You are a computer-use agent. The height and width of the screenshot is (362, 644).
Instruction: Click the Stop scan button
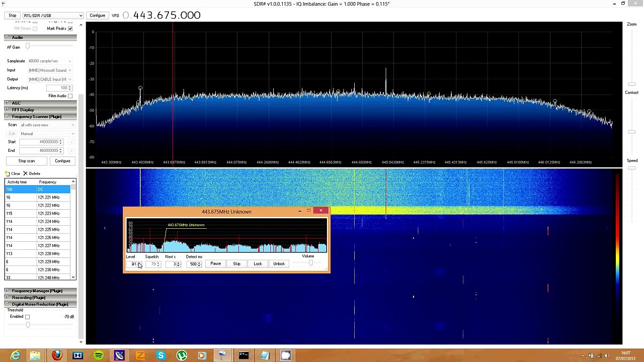(x=27, y=161)
